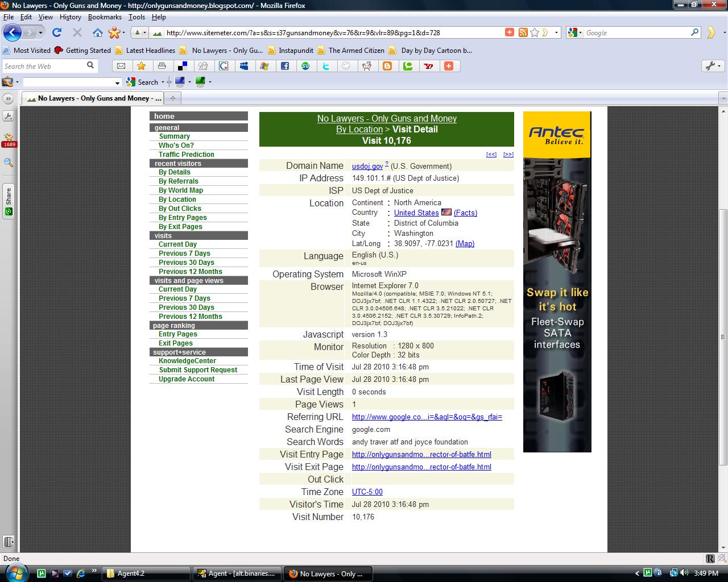Image resolution: width=728 pixels, height=582 pixels.
Task: Click the RSS feed icon in address bar
Action: point(523,32)
